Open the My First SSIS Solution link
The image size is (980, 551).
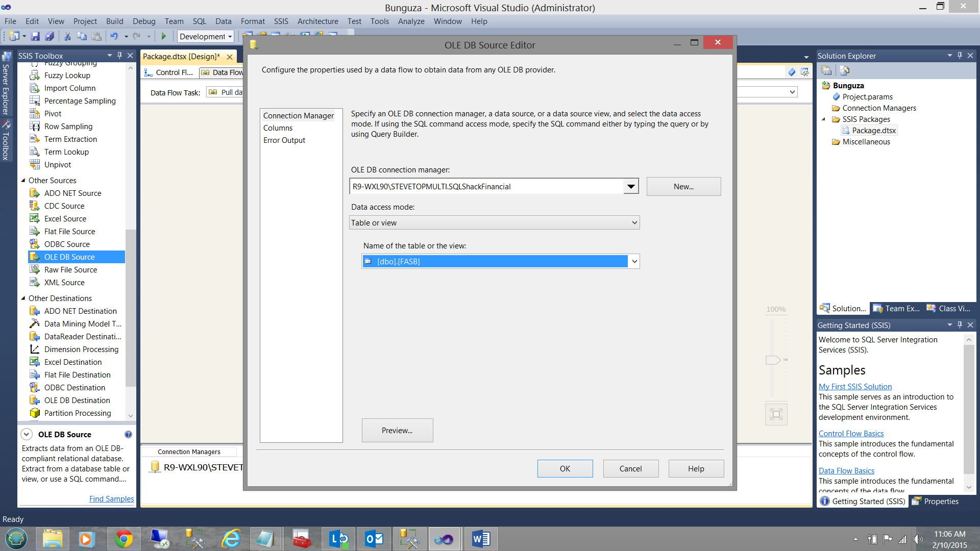coord(855,386)
